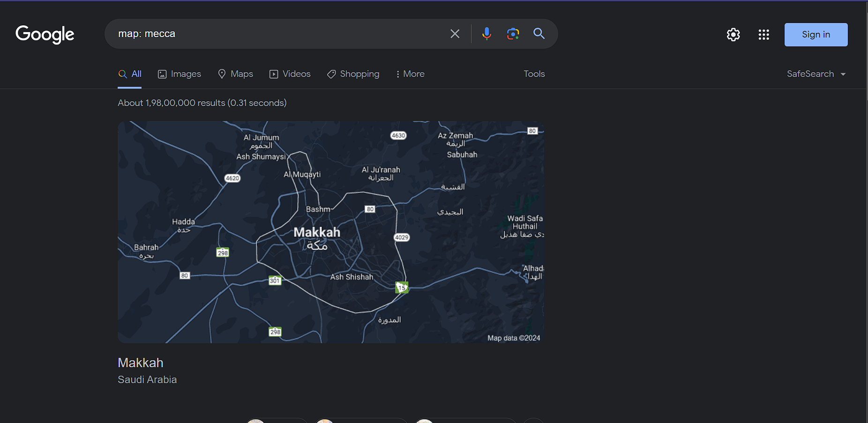Switch to the Maps tab
The height and width of the screenshot is (423, 868).
point(236,74)
